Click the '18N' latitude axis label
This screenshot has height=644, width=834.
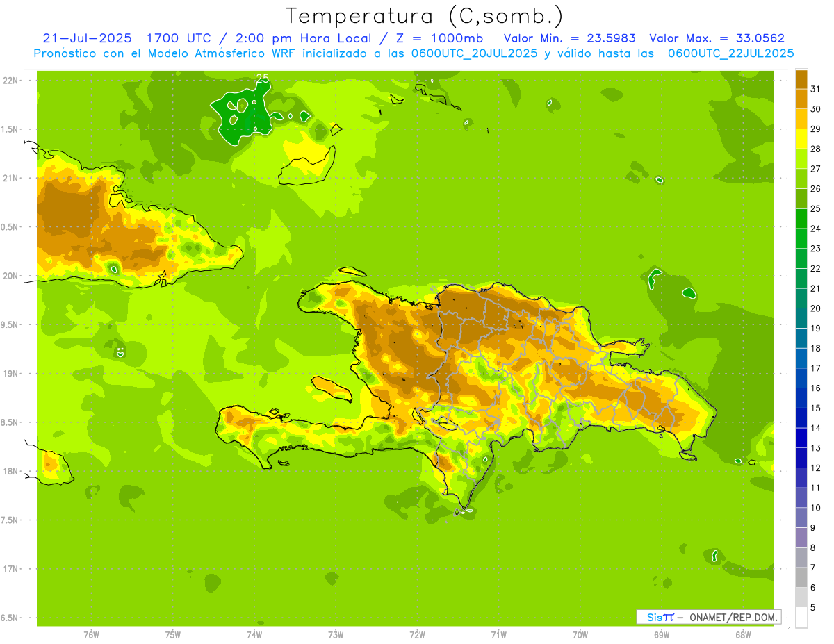[11, 471]
